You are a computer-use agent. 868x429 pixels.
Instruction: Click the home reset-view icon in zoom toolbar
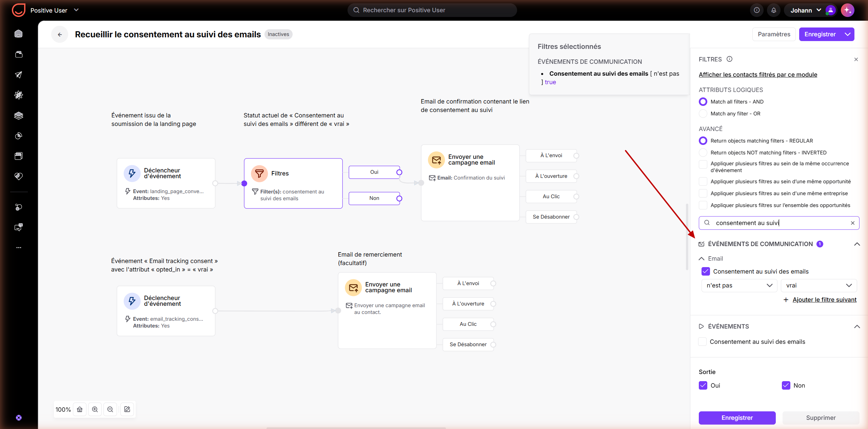(80, 409)
